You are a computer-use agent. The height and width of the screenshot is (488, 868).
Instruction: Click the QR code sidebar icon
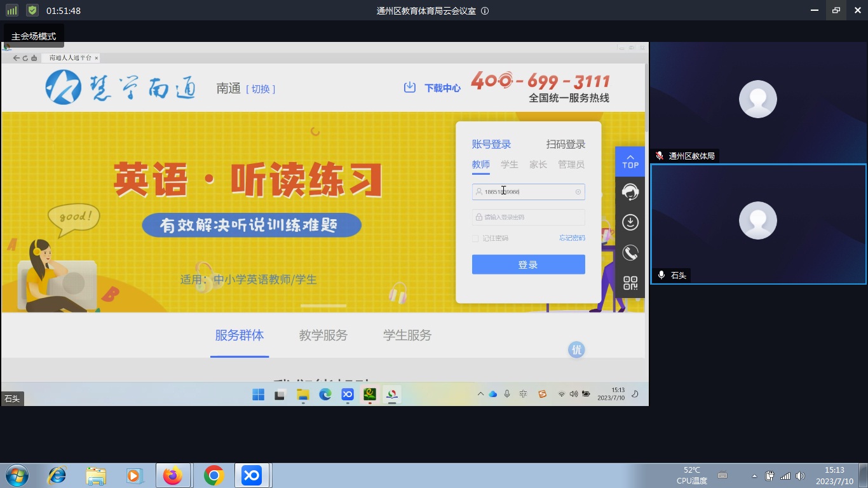630,283
